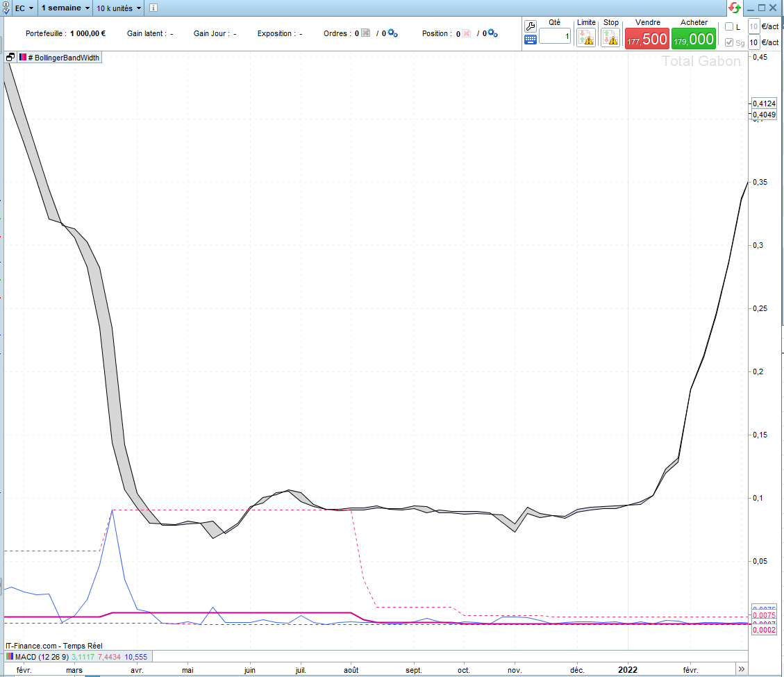The image size is (784, 677).
Task: Click the Qté quantity input field
Action: 555,36
